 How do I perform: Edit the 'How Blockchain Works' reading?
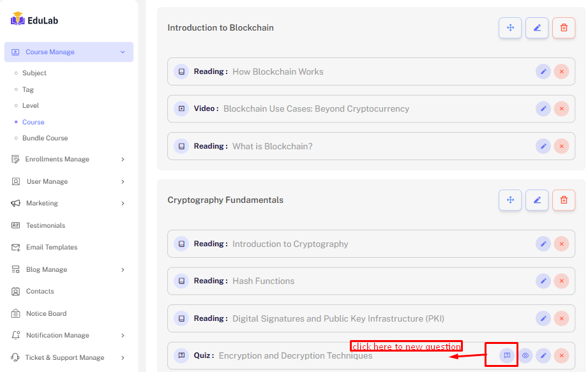[543, 71]
